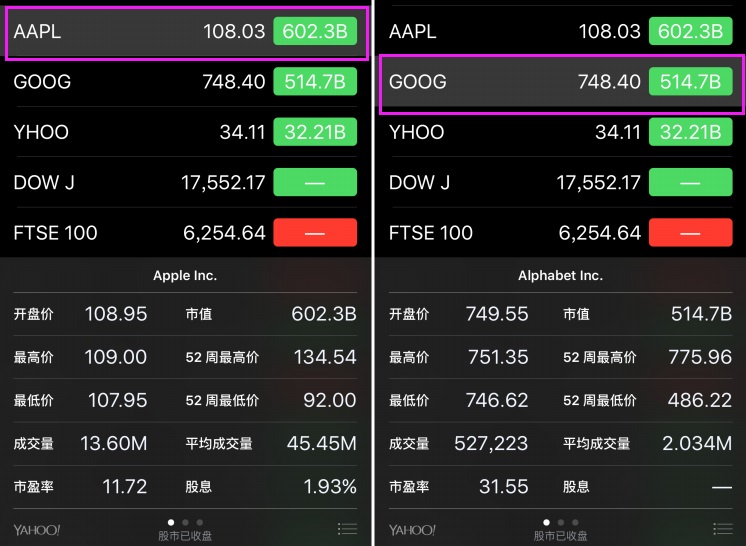Image resolution: width=746 pixels, height=546 pixels.
Task: Select AAPL row on the right screen
Action: (561, 31)
